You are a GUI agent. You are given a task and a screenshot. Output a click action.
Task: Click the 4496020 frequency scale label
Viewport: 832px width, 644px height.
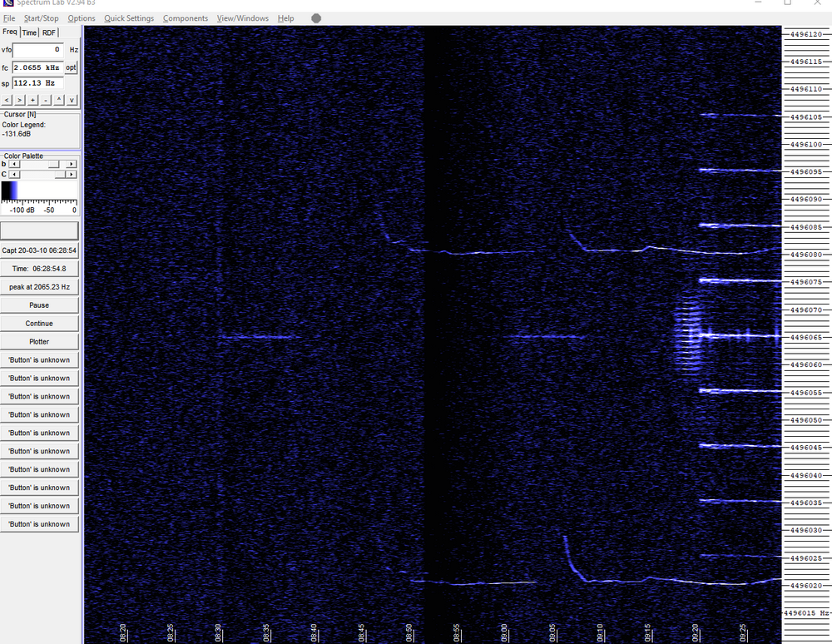805,586
